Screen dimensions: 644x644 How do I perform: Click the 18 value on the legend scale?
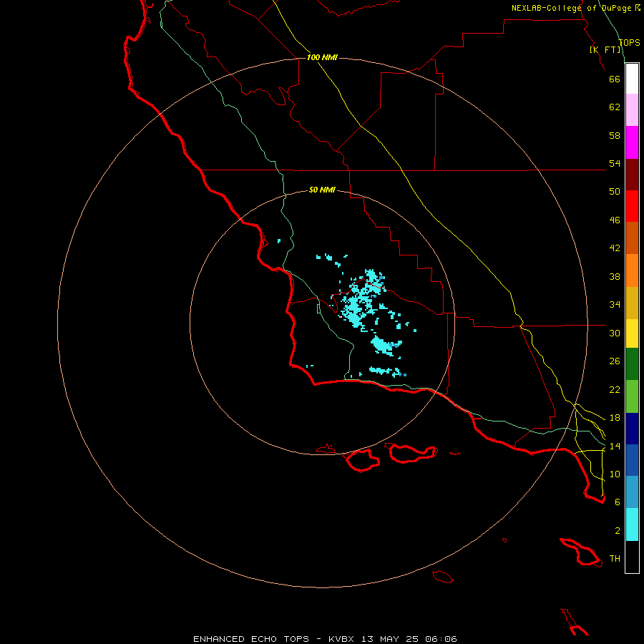(x=615, y=418)
